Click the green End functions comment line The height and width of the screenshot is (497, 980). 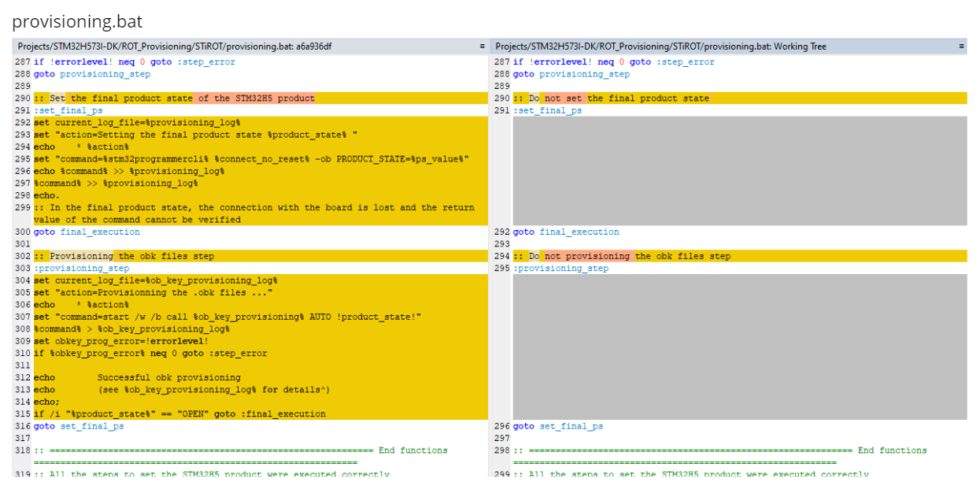236,450
